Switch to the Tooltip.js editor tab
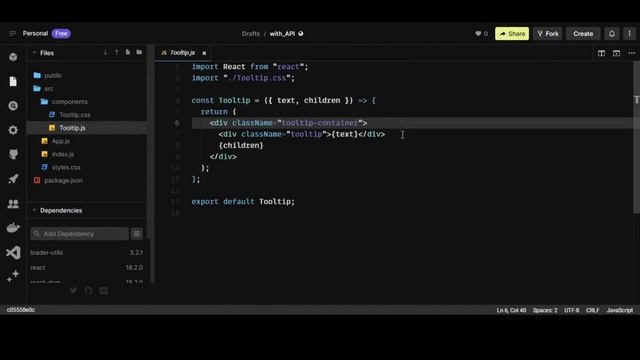 tap(182, 53)
